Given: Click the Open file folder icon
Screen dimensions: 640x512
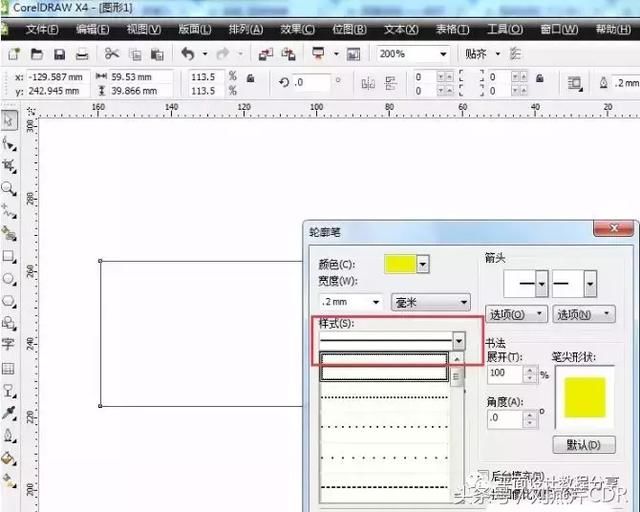Looking at the screenshot, I should coord(37,54).
